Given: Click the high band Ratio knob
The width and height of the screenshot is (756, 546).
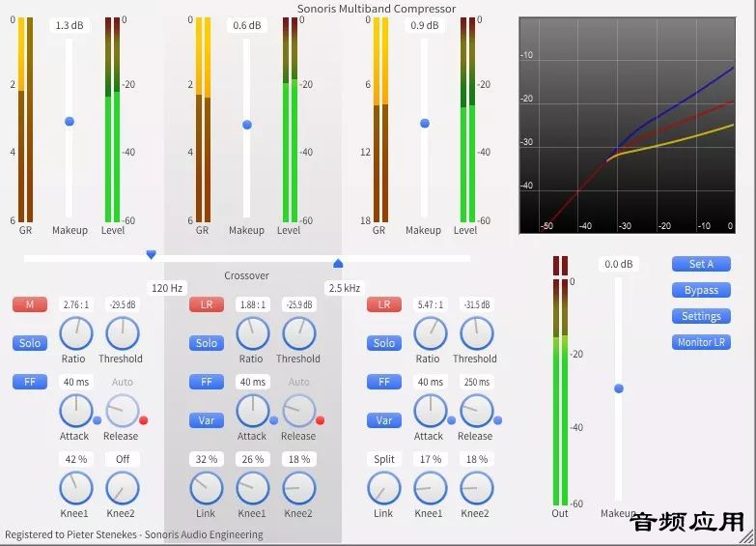Looking at the screenshot, I should click(430, 333).
